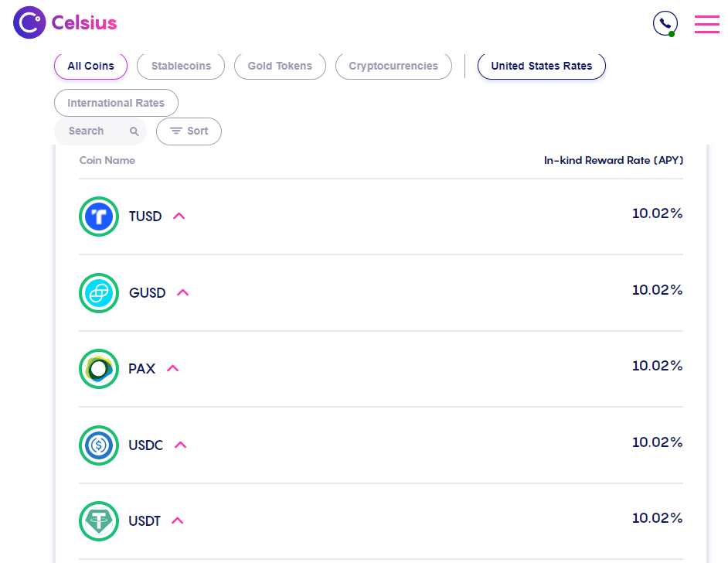
Task: Open the hamburger menu
Action: [706, 24]
